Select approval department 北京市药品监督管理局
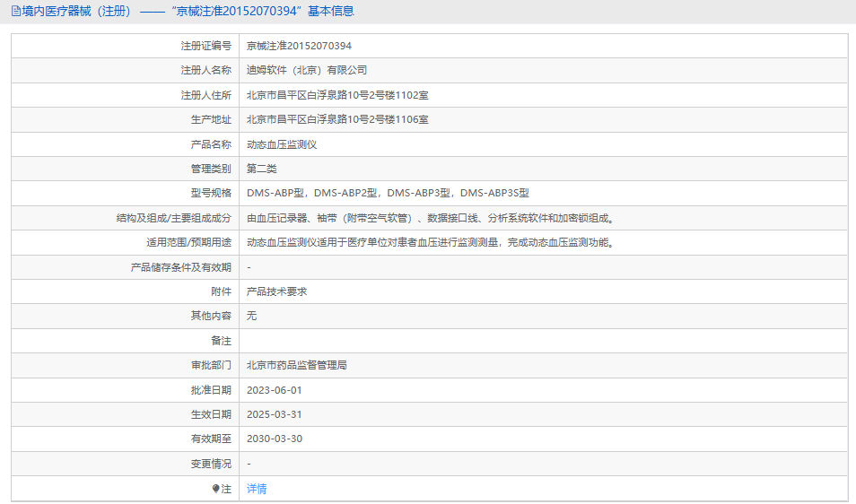Viewport: 856px width, 504px height. click(x=297, y=366)
